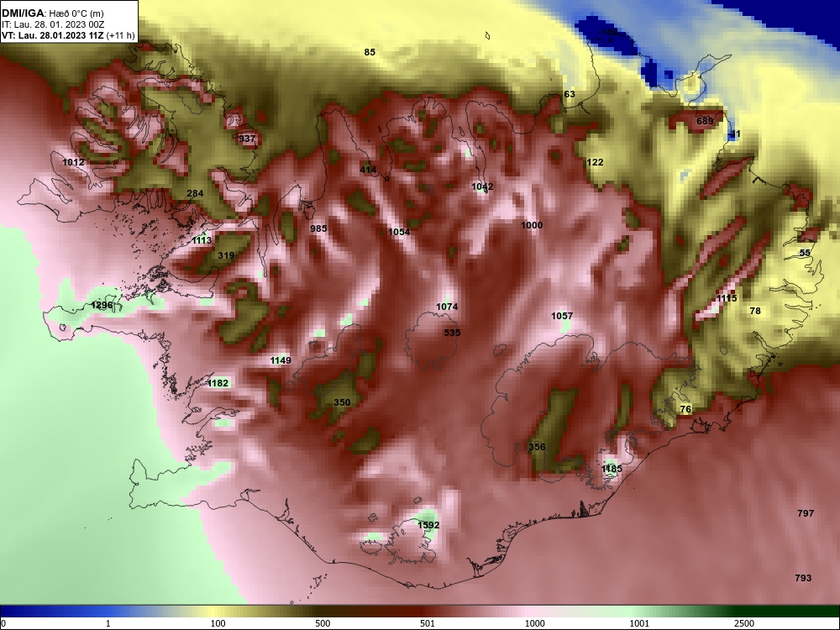840x630 pixels.
Task: Click the value 85 north of the coast
Action: click(370, 52)
